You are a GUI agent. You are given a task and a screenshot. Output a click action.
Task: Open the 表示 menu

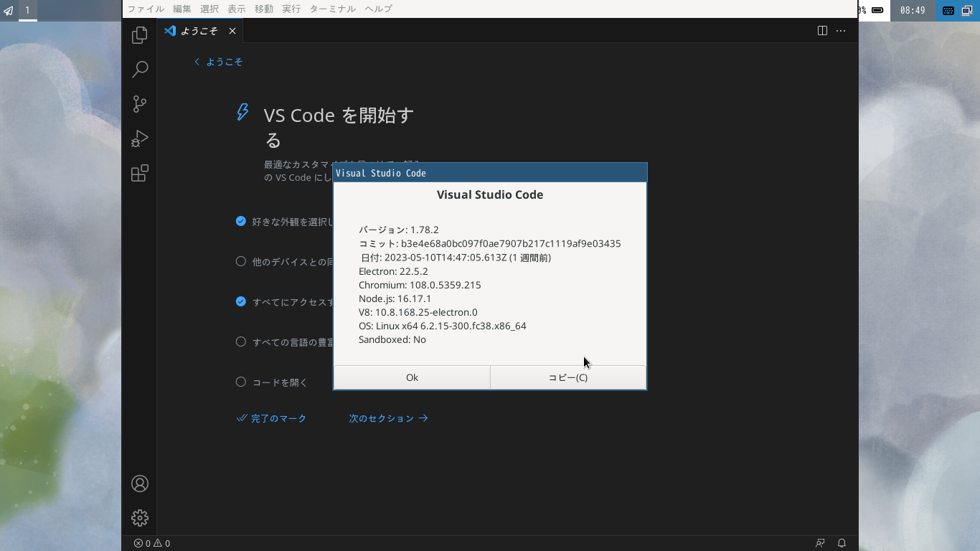237,9
